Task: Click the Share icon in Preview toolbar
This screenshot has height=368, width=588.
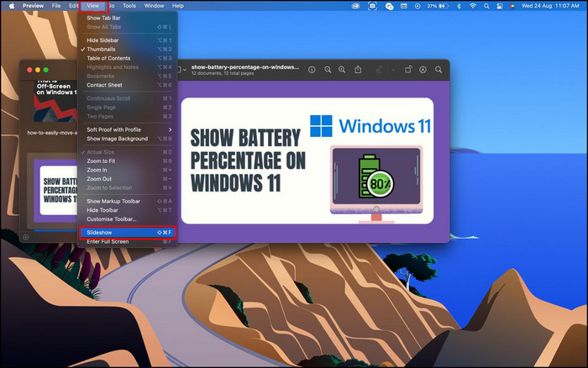Action: click(358, 70)
